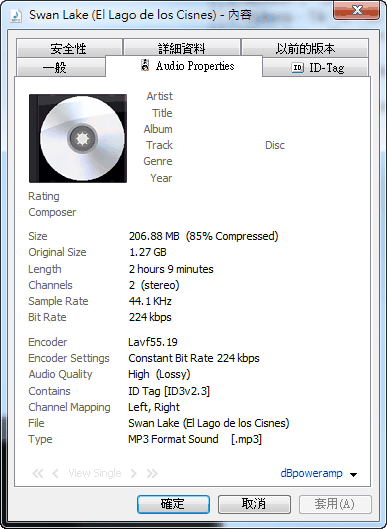Click the View Single label
Image resolution: width=387 pixels, height=529 pixels.
pos(95,473)
